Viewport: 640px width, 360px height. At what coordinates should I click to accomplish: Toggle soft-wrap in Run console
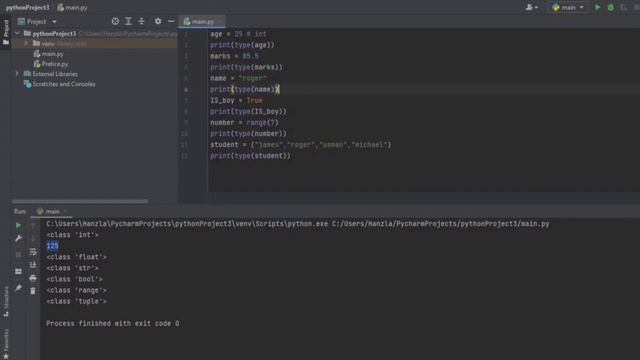pyautogui.click(x=33, y=252)
